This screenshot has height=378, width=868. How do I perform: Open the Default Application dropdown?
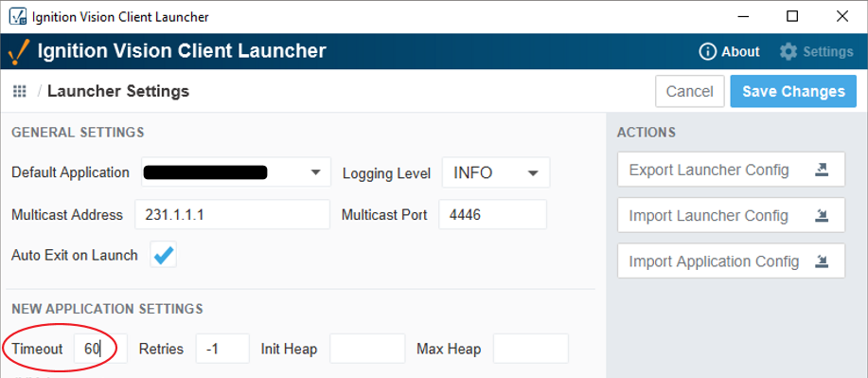(237, 171)
